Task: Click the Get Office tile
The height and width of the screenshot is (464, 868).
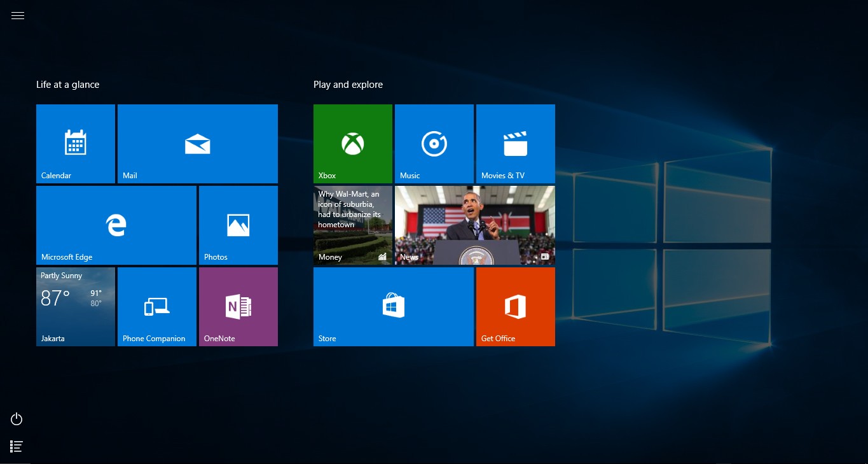Action: (x=515, y=306)
